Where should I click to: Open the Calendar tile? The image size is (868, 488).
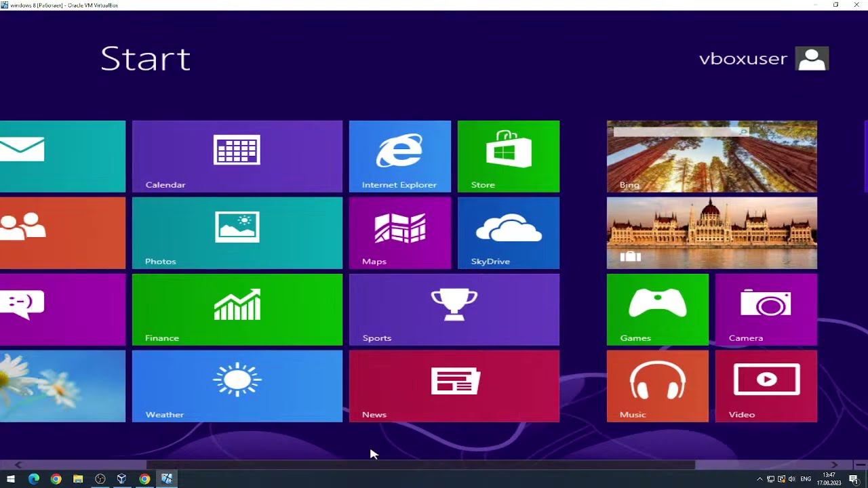237,156
